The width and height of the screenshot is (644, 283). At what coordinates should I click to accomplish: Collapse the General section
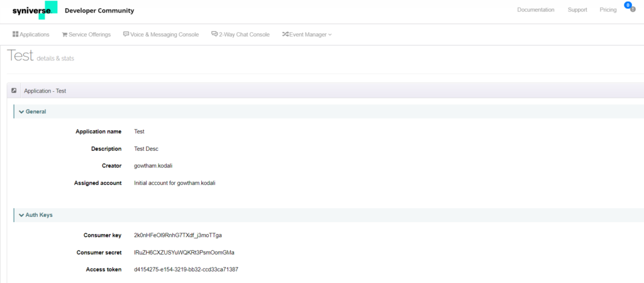(x=21, y=111)
